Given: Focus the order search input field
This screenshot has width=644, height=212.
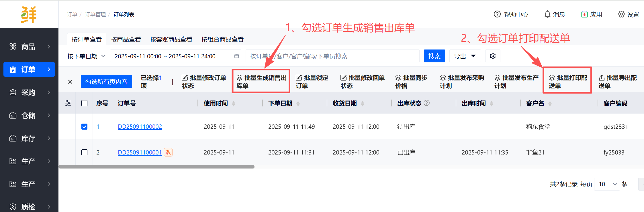Looking at the screenshot, I should click(332, 56).
